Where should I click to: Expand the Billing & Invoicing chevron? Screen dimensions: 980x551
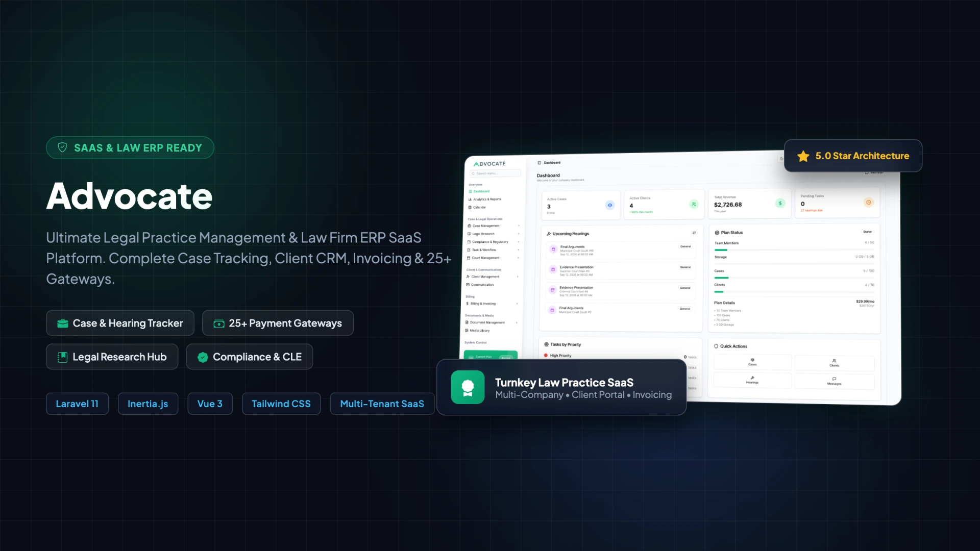[x=517, y=304]
